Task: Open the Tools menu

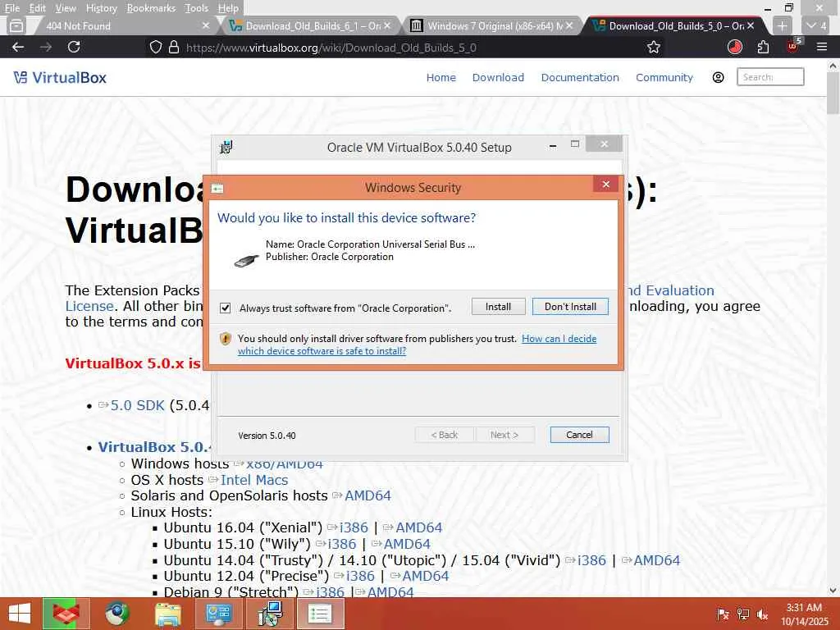Action: 197,8
